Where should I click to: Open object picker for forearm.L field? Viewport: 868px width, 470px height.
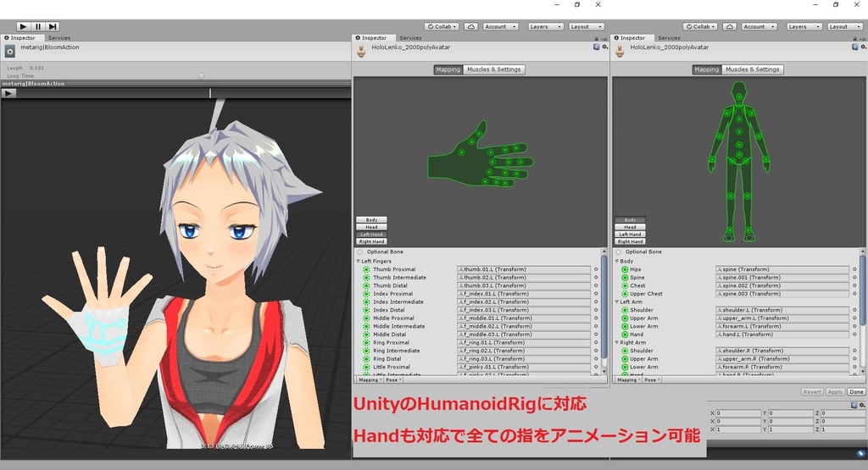click(854, 326)
